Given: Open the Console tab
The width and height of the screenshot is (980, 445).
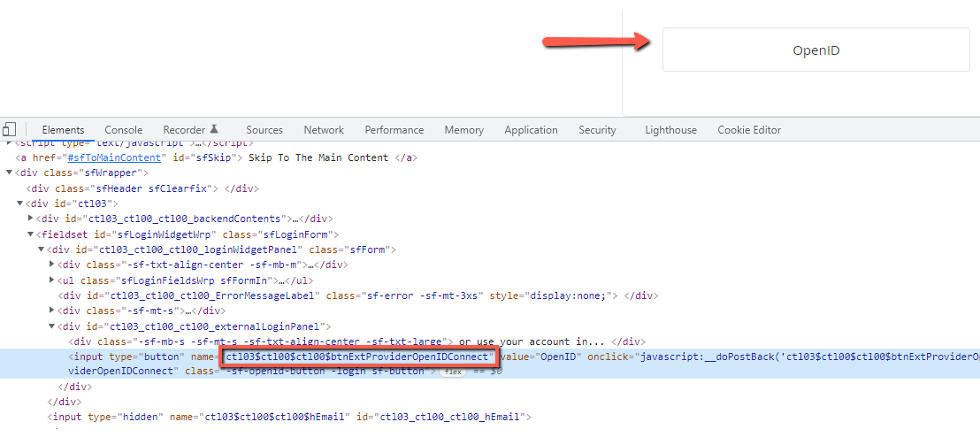Looking at the screenshot, I should point(124,130).
